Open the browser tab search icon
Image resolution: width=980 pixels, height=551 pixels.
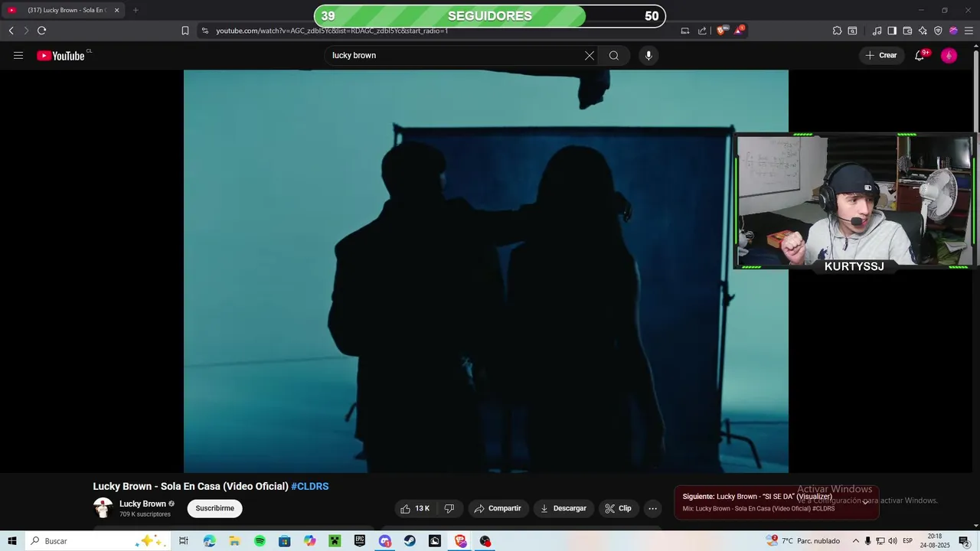coord(852,31)
